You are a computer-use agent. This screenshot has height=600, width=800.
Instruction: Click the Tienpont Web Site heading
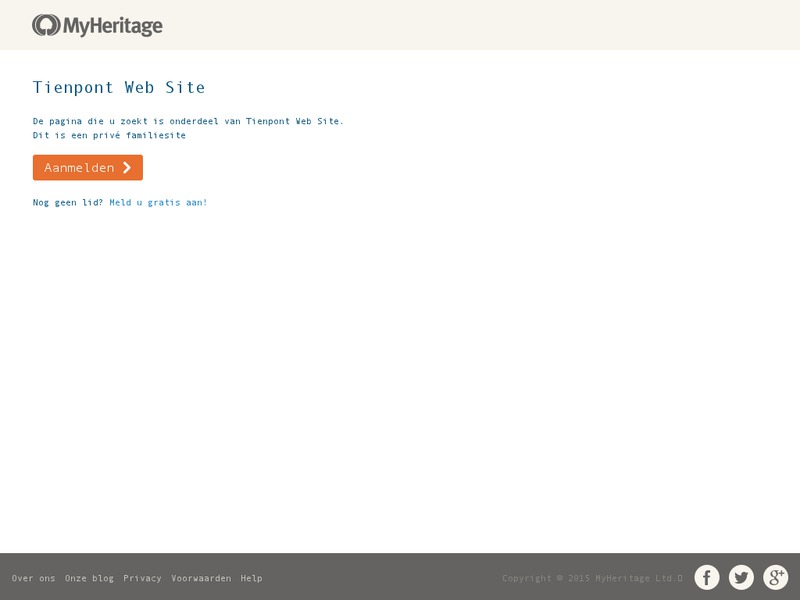click(119, 87)
